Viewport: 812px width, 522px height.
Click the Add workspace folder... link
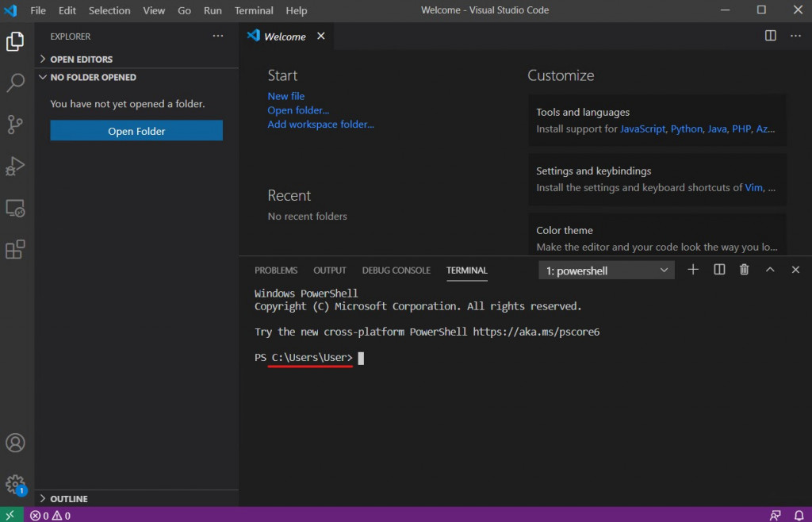coord(320,125)
